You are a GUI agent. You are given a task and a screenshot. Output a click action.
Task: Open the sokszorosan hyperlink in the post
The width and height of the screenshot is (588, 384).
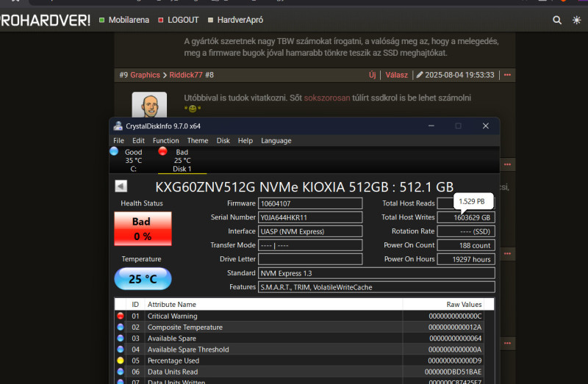(x=326, y=98)
